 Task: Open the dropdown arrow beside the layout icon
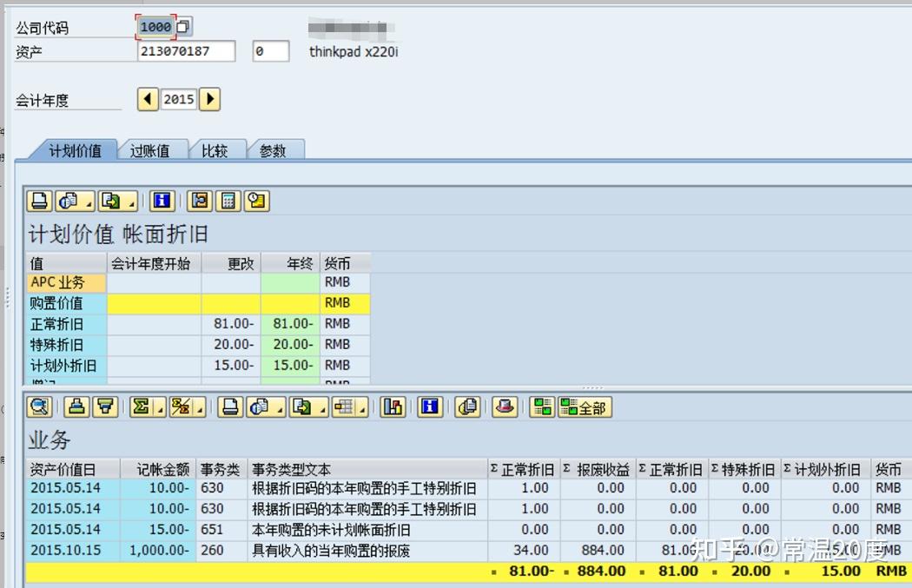pos(362,408)
